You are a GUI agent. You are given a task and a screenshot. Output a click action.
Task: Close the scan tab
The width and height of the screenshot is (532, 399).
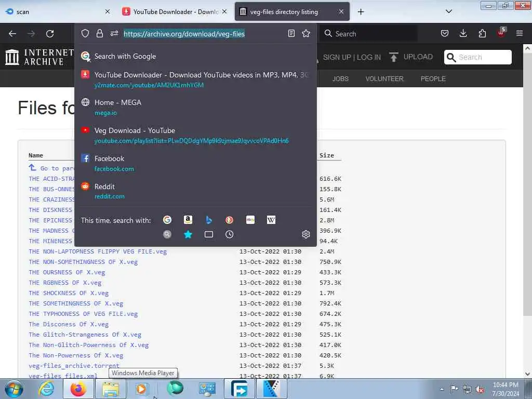[108, 11]
